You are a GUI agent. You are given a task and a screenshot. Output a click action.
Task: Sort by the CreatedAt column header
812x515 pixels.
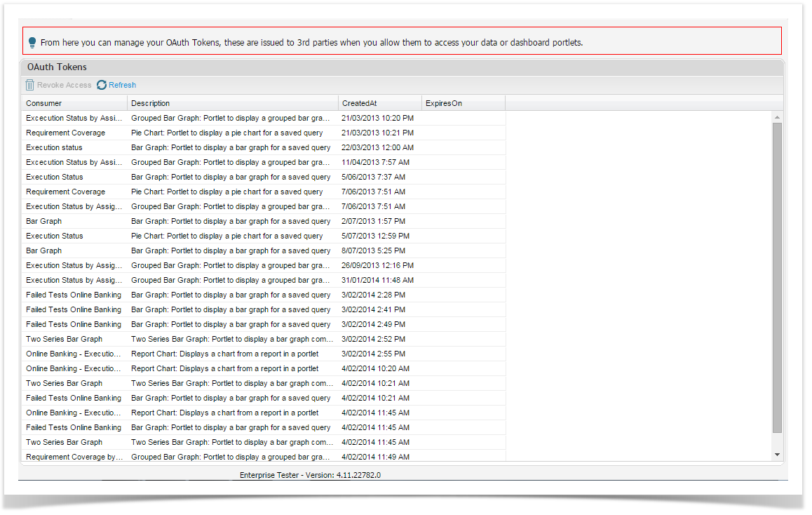[x=359, y=103]
